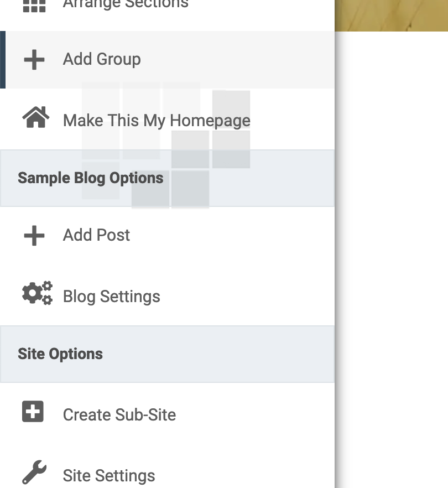Image resolution: width=448 pixels, height=488 pixels.
Task: Select the Add Group text label
Action: pyautogui.click(x=102, y=59)
